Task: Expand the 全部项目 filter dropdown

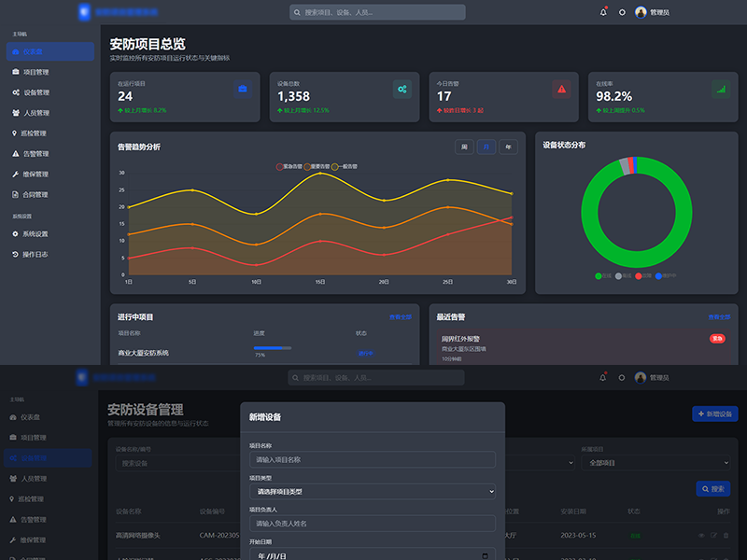Action: click(655, 462)
